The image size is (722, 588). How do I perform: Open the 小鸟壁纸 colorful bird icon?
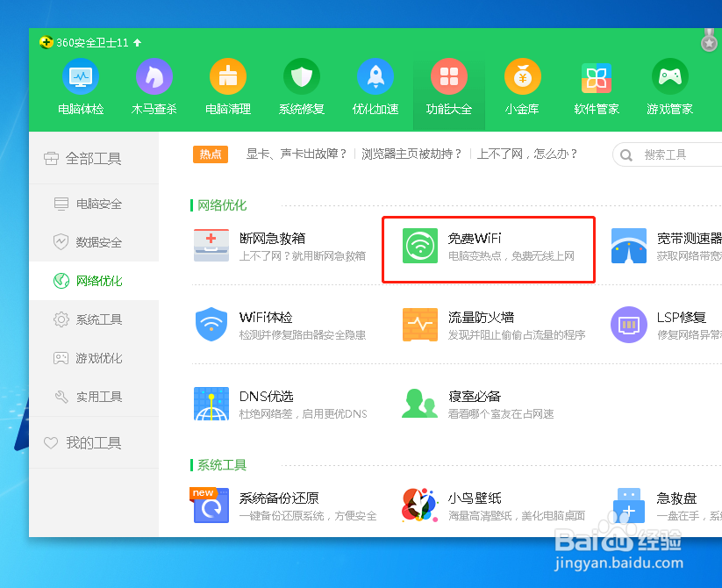point(419,506)
